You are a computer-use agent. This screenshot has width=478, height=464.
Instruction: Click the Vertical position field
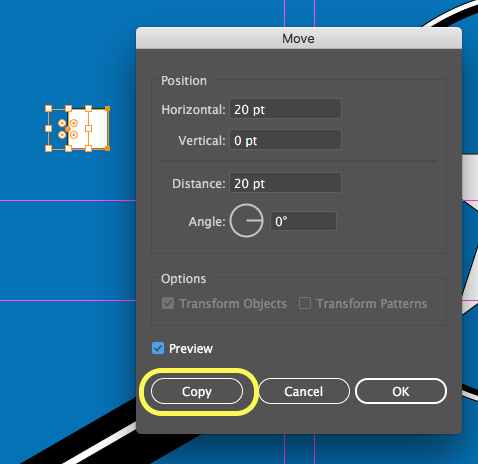(285, 140)
